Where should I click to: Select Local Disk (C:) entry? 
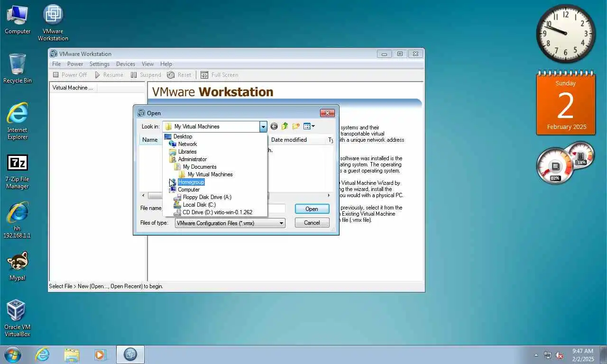coord(199,205)
